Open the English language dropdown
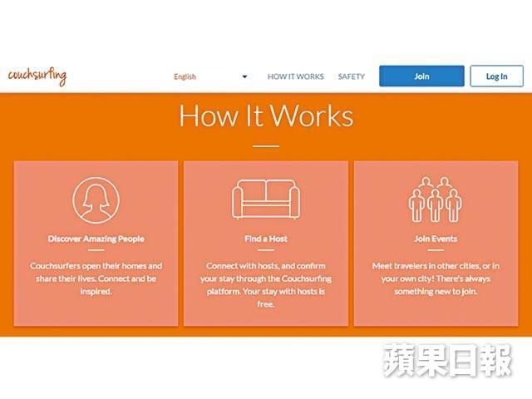This screenshot has width=532, height=399. coord(210,76)
